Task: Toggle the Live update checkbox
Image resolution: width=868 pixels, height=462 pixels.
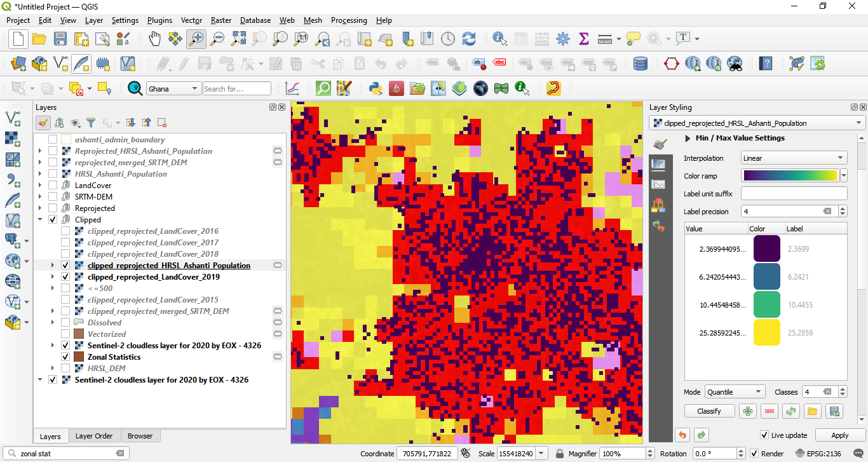Action: (764, 435)
